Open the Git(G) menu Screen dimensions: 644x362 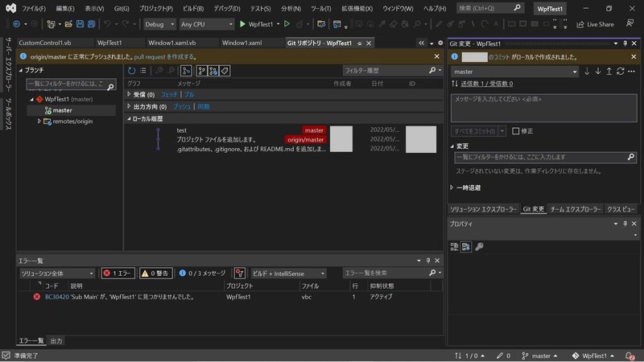tap(122, 8)
